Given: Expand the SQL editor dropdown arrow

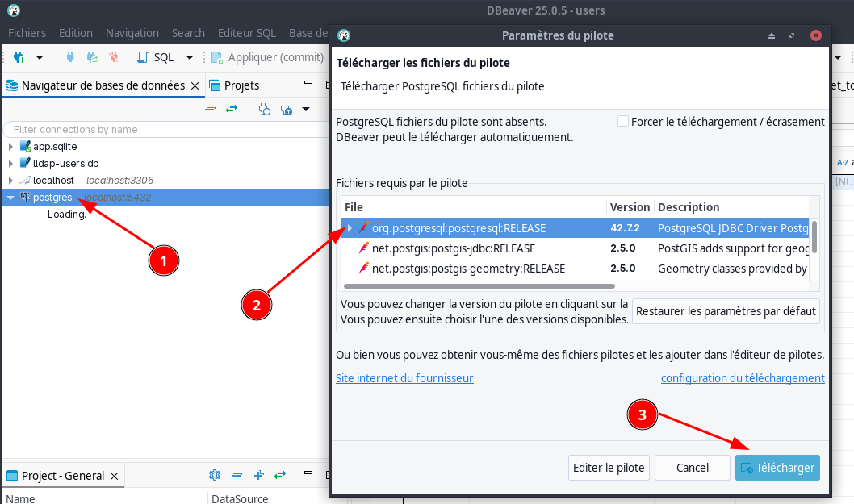Looking at the screenshot, I should coord(190,57).
